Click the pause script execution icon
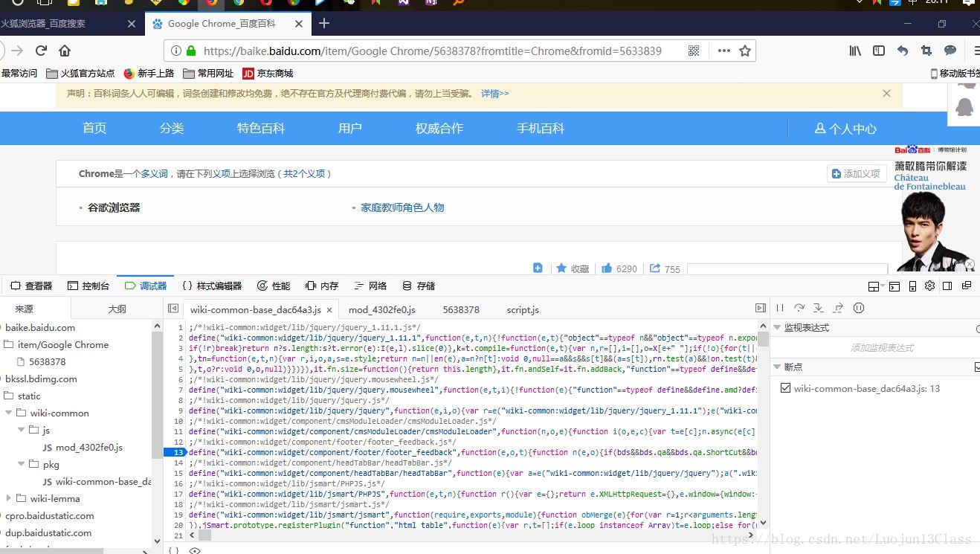The height and width of the screenshot is (554, 980). (780, 309)
